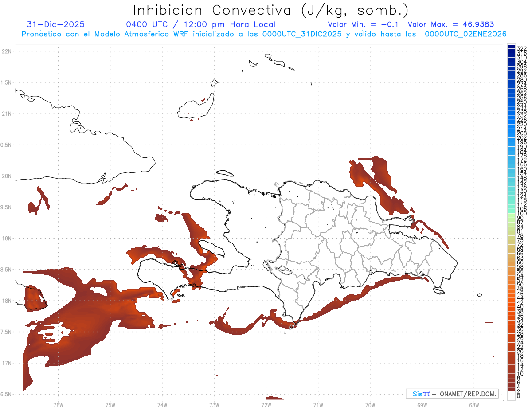Viewport: 532px width, 411px height.
Task: Click the 'Sisπ - ONAMET/REP.DOM.' credit box
Action: coord(452,394)
